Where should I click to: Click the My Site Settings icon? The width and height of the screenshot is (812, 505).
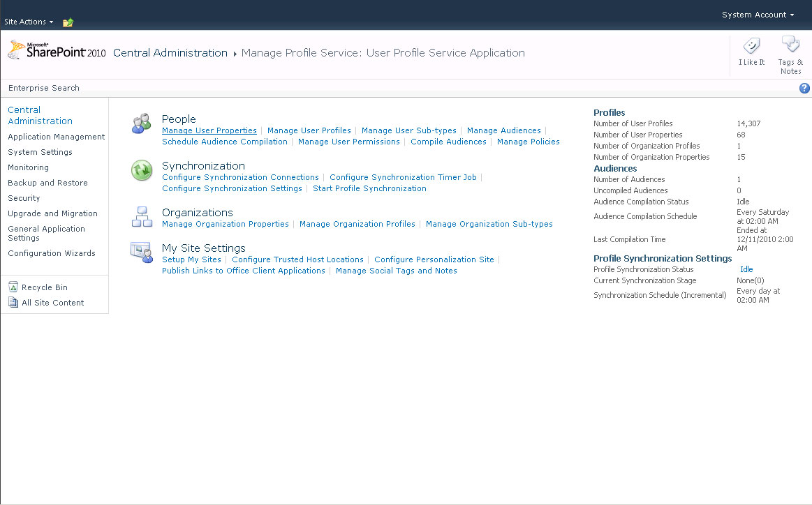(141, 252)
